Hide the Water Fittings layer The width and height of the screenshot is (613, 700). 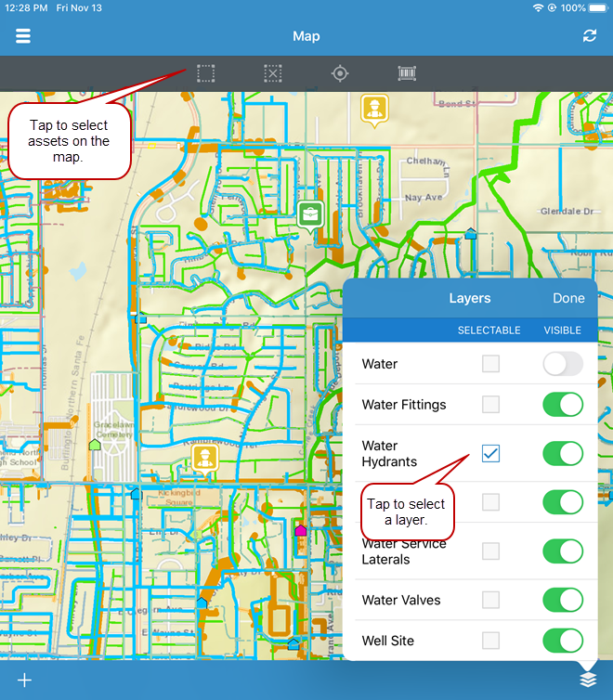[x=563, y=405]
